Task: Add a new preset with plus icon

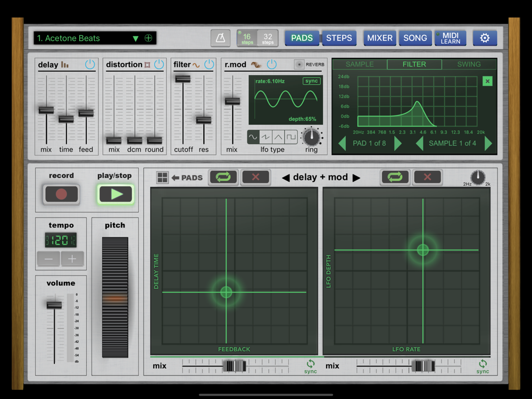Action: coord(148,38)
